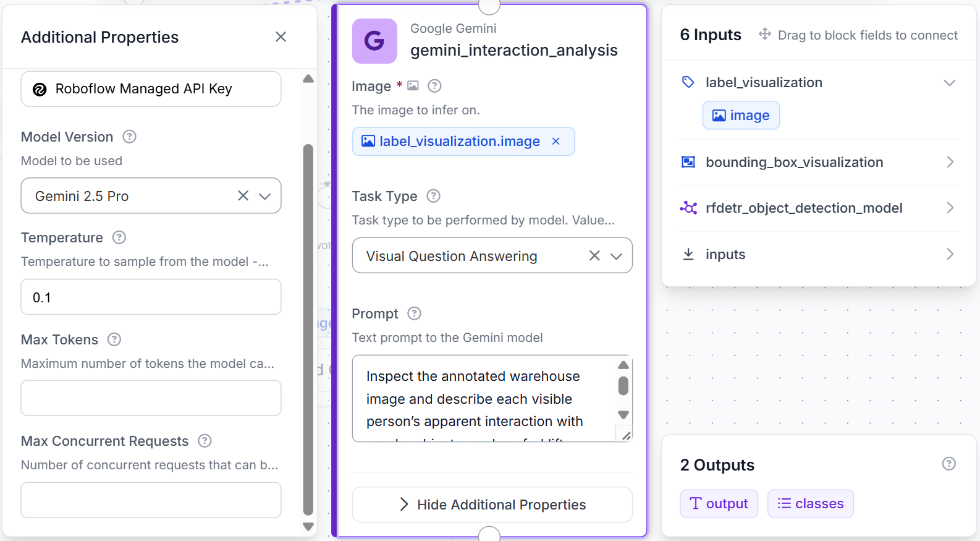Show help for Model Version

[129, 137]
